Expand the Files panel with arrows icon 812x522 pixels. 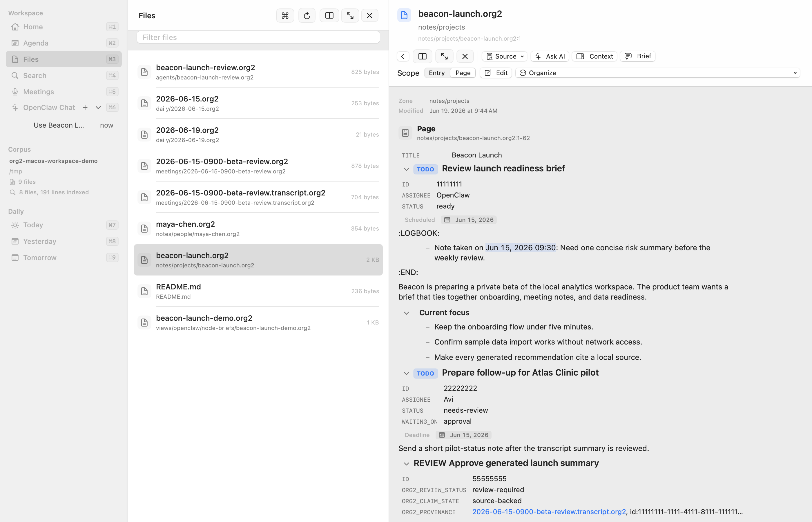pos(350,16)
